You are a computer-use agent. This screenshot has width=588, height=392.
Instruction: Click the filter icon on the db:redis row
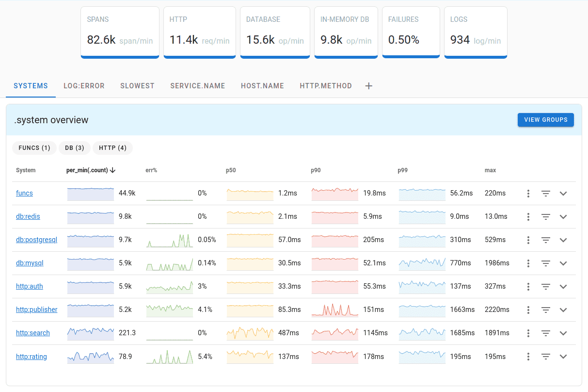point(546,216)
